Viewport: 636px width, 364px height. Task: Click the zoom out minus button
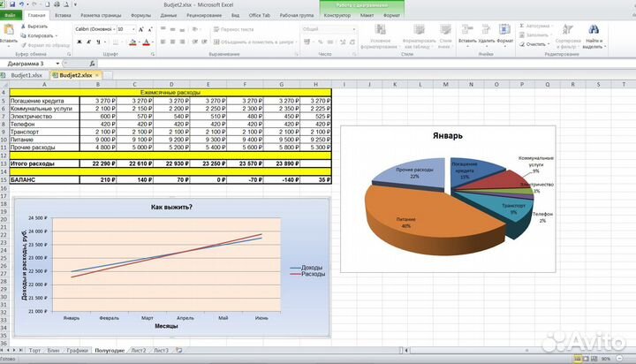pyautogui.click(x=619, y=359)
